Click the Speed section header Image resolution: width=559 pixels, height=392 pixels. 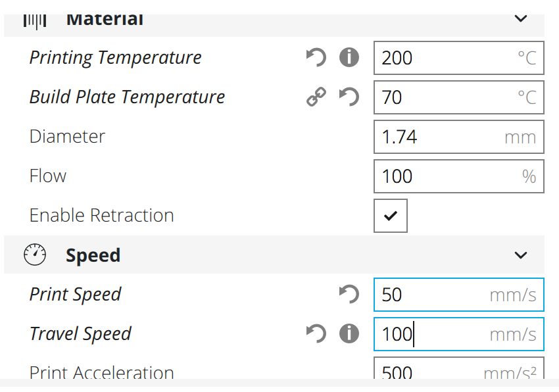pos(93,255)
